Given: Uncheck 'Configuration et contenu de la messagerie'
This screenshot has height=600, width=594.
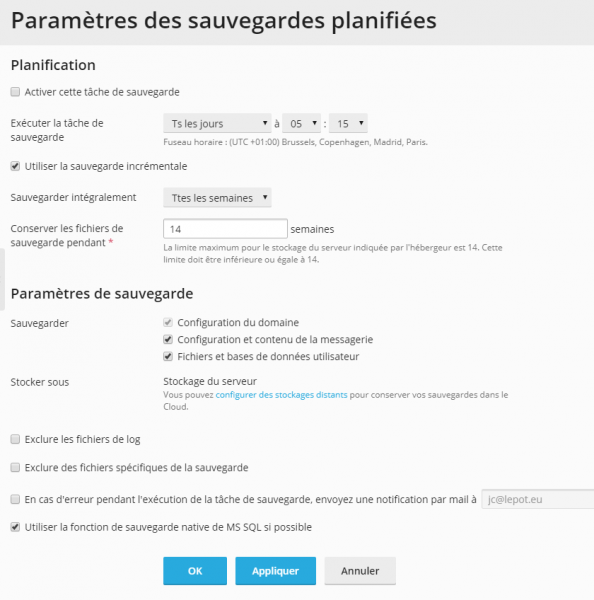Looking at the screenshot, I should point(168,339).
